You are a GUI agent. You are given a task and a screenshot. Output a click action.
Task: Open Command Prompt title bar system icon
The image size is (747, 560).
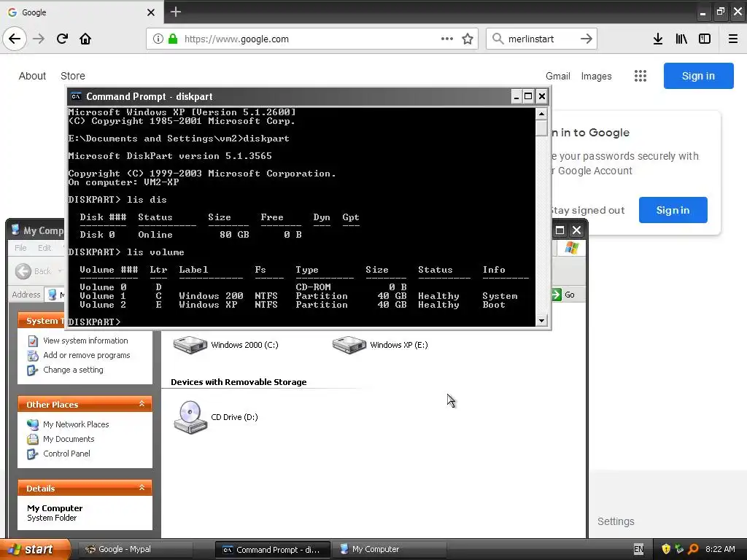click(76, 96)
